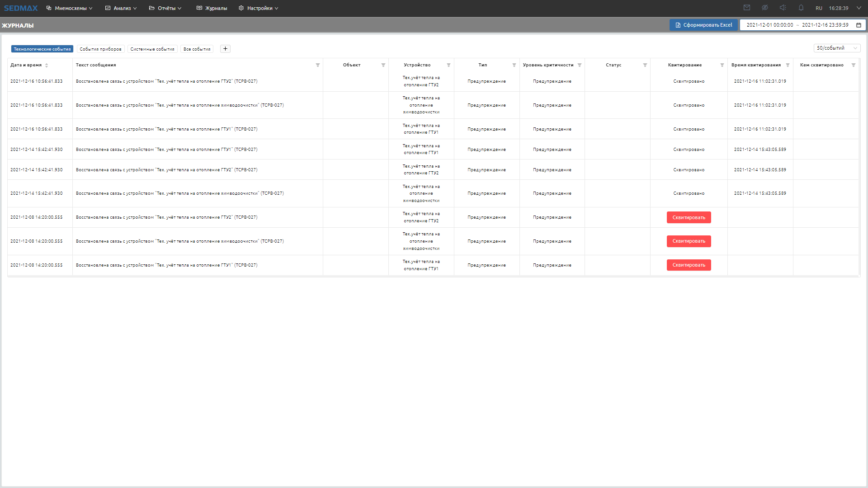Viewport: 868px width, 488px height.
Task: Open filter for Кем сквитировано column
Action: 854,65
